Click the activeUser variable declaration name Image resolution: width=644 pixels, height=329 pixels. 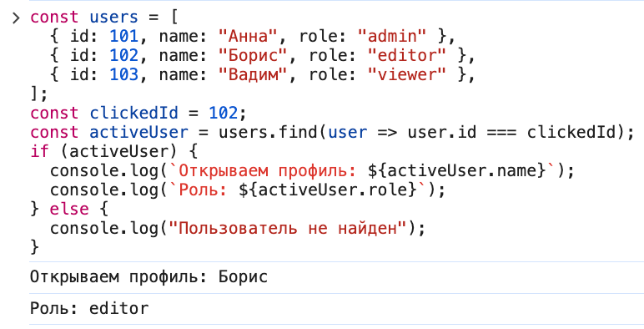[x=138, y=133]
